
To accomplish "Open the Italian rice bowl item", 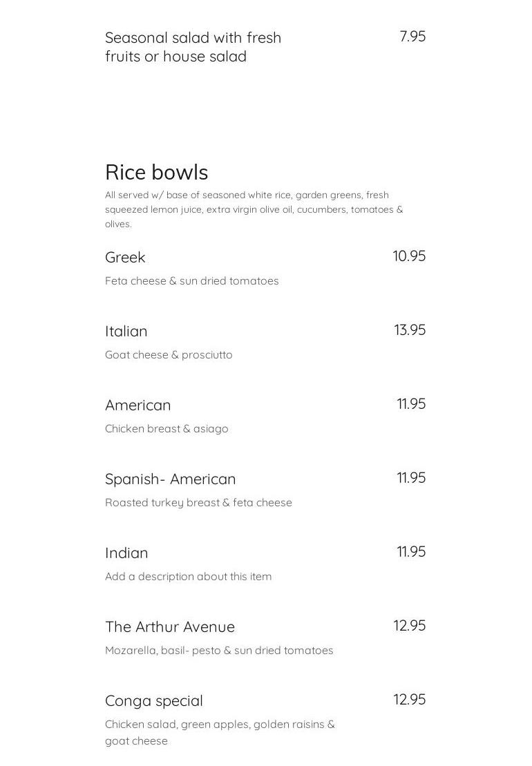I will tap(126, 332).
